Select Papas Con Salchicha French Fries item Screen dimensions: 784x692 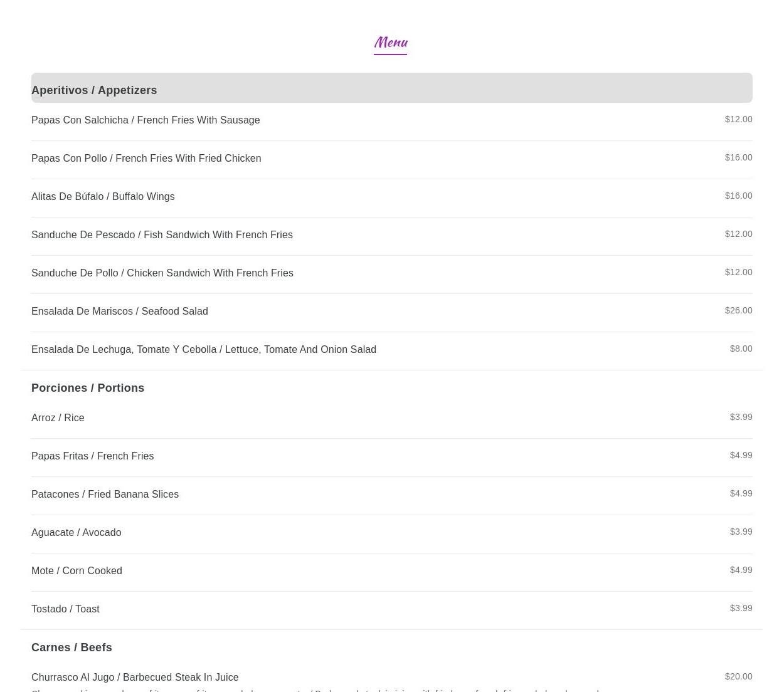[146, 120]
